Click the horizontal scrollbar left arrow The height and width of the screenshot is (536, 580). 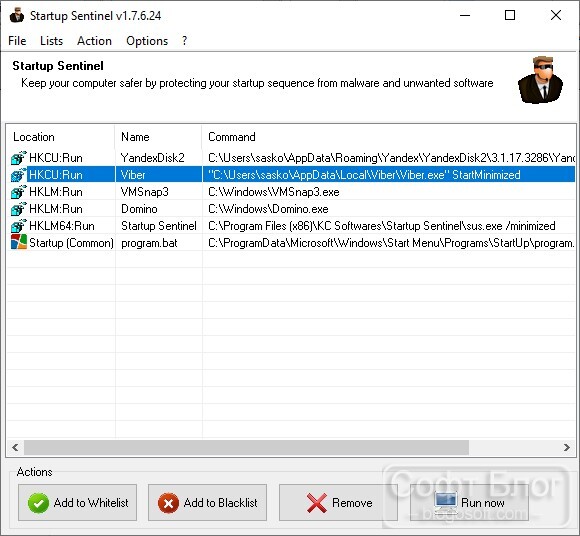[x=15, y=448]
